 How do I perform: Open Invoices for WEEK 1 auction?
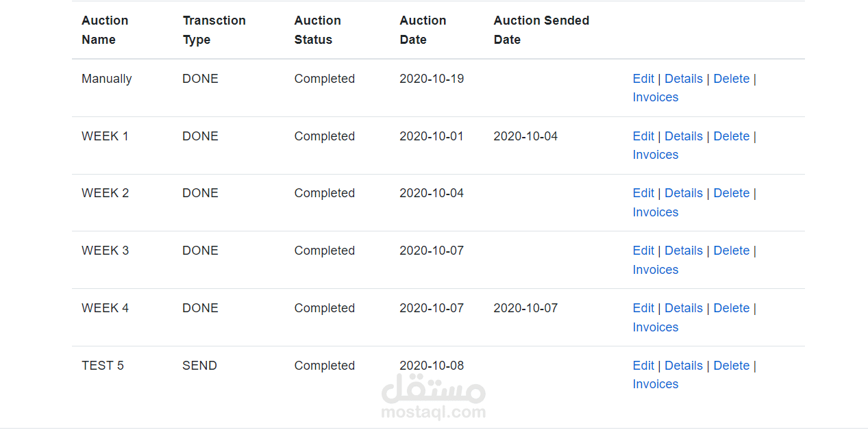[655, 155]
